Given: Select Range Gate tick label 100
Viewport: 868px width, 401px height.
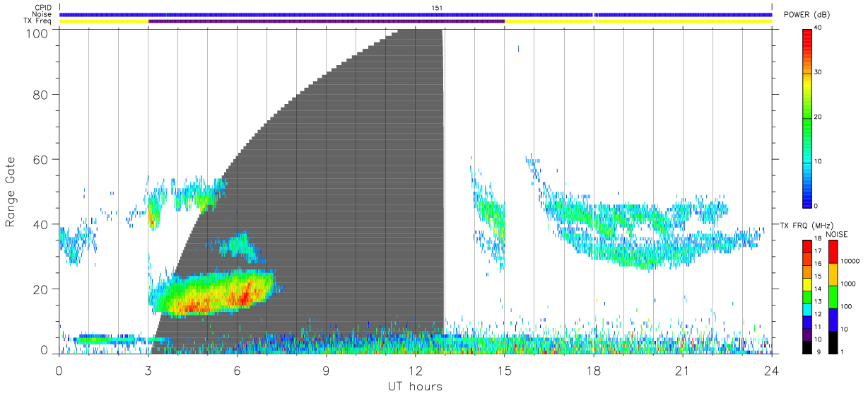Looking at the screenshot, I should pos(36,33).
